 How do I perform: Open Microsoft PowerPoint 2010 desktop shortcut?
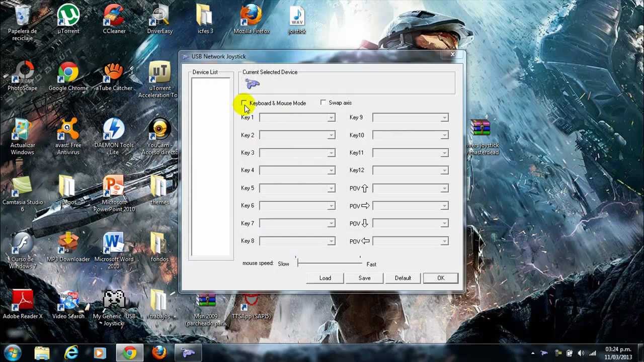pos(114,194)
